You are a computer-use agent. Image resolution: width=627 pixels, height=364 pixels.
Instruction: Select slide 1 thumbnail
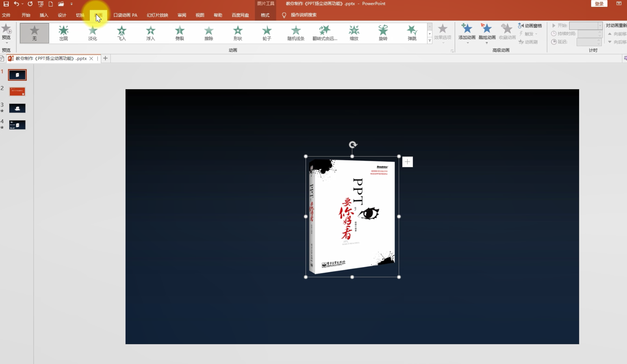[x=17, y=75]
